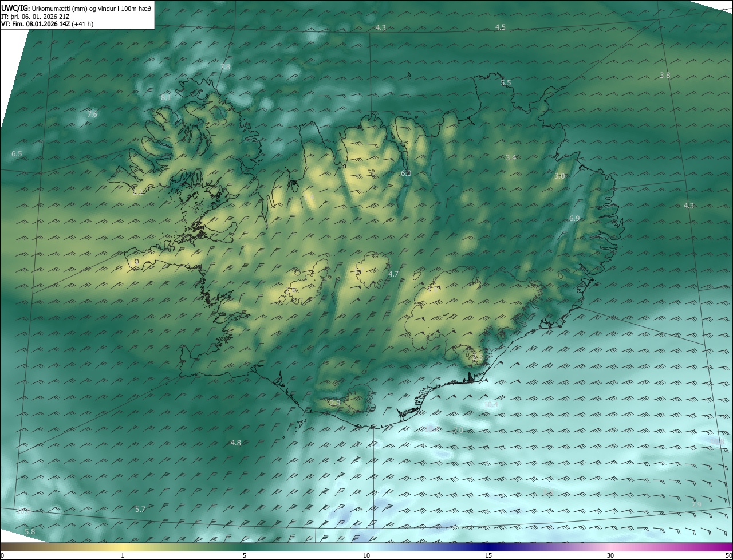Click the 6.9 value label on the map

(574, 218)
